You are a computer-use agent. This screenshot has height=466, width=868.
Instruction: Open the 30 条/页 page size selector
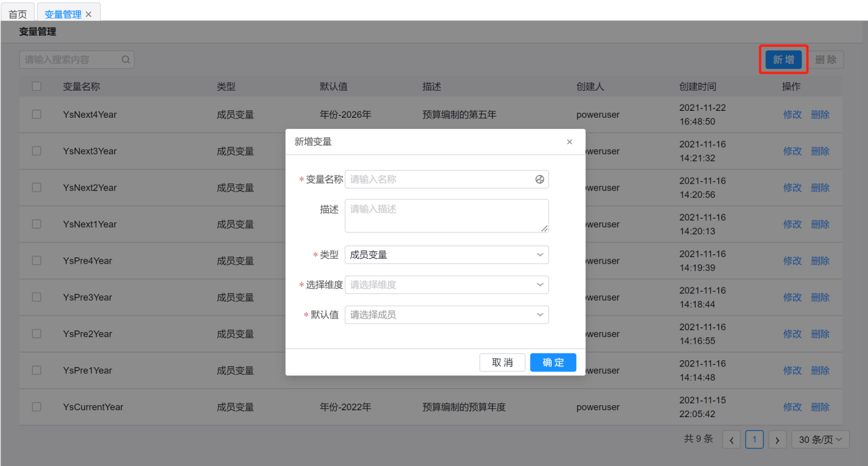(x=820, y=440)
